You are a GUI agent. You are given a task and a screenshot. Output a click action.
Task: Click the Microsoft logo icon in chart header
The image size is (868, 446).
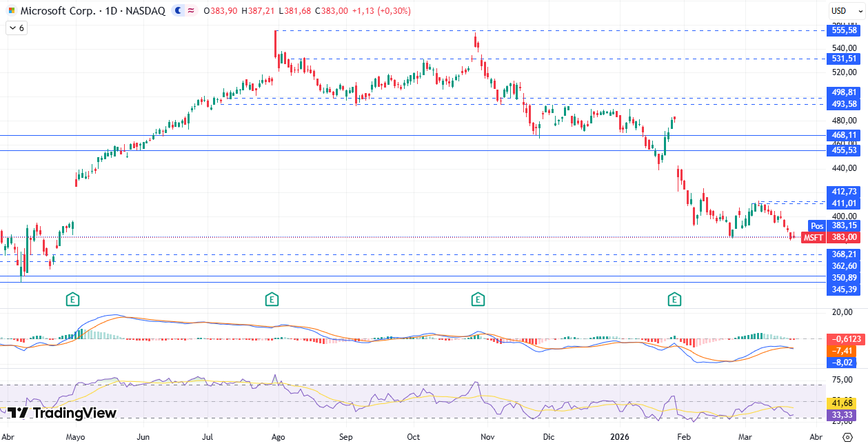point(12,11)
